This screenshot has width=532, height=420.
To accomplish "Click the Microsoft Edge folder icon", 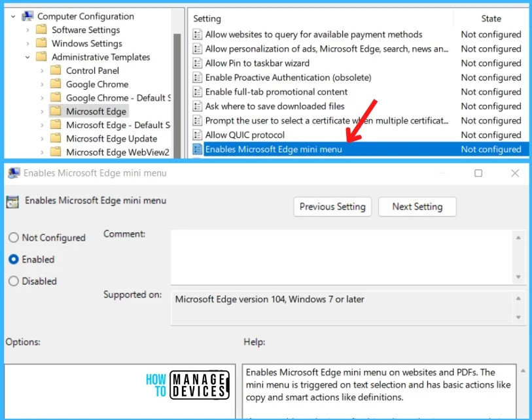I will tap(56, 111).
